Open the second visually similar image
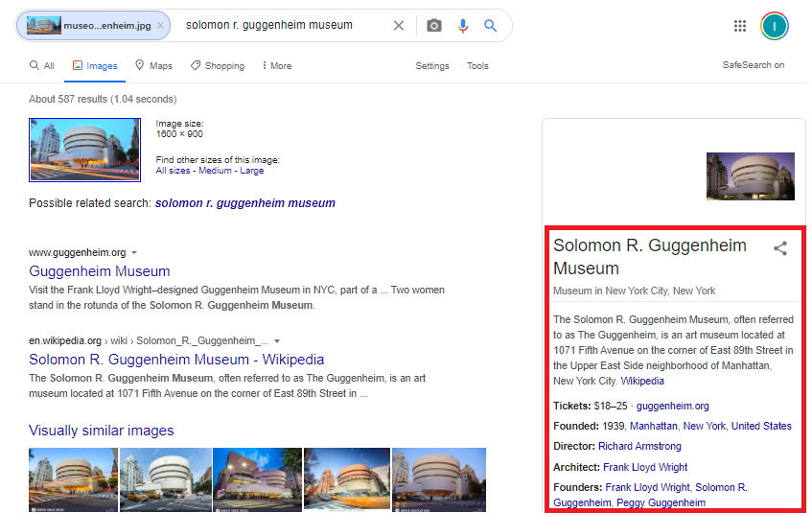 (166, 479)
